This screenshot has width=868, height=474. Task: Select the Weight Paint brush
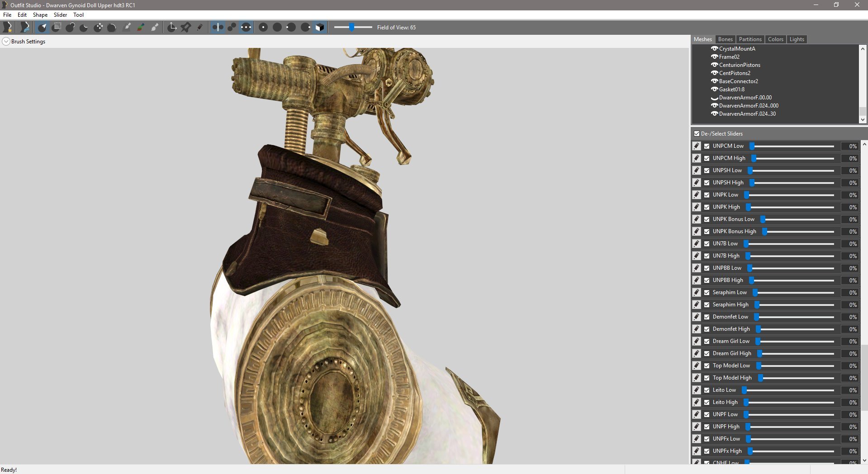(x=127, y=27)
